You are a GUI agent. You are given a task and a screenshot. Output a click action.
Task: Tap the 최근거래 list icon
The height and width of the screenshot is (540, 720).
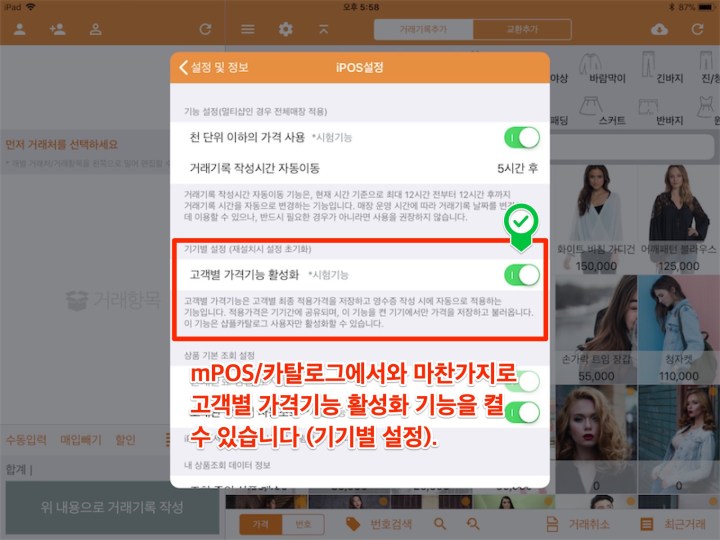(647, 524)
